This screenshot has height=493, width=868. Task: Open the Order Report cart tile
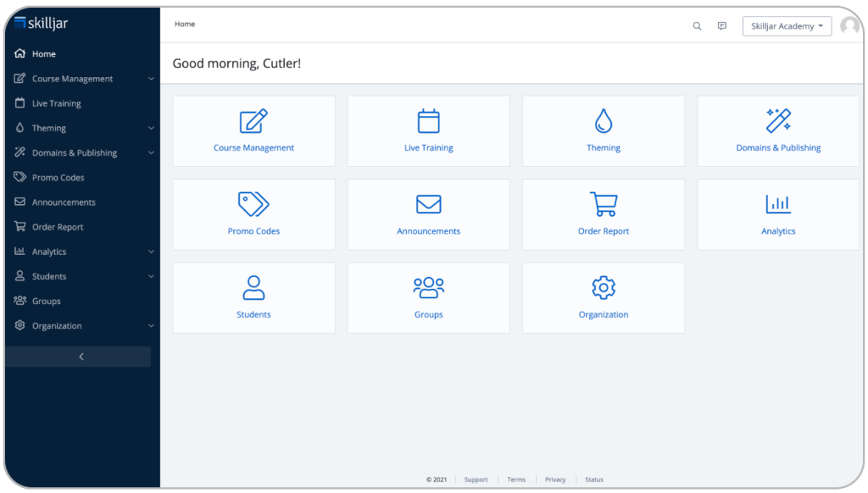pos(603,204)
